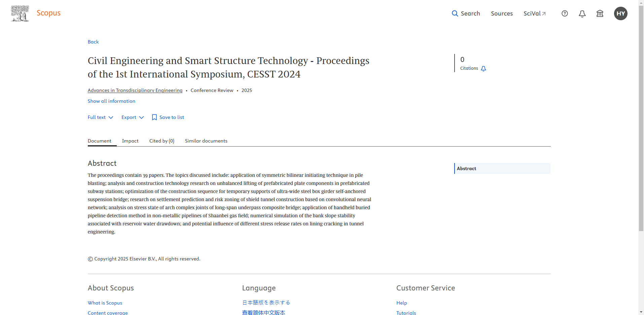This screenshot has height=315, width=644.
Task: Open SciVal in new window
Action: coord(535,13)
